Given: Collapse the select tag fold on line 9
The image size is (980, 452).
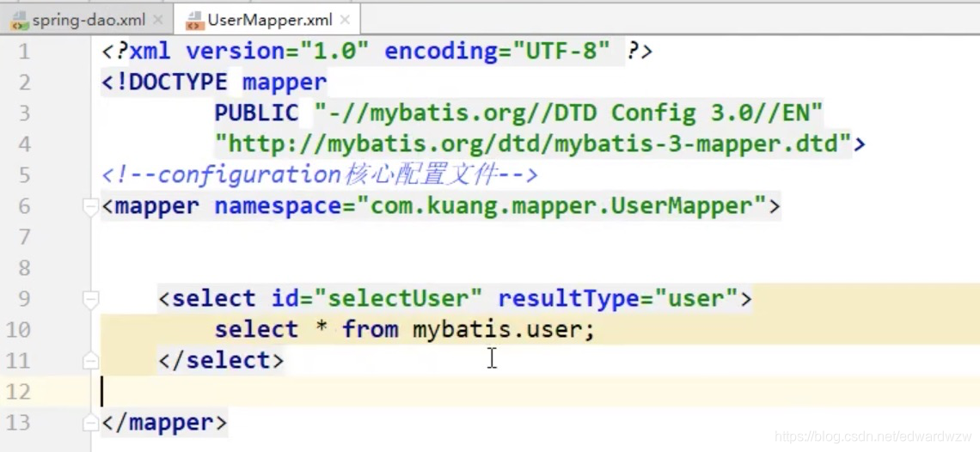Looking at the screenshot, I should (x=90, y=299).
